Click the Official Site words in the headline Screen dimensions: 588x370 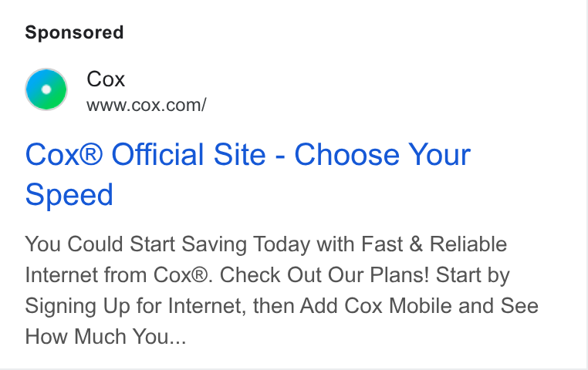[188, 154]
